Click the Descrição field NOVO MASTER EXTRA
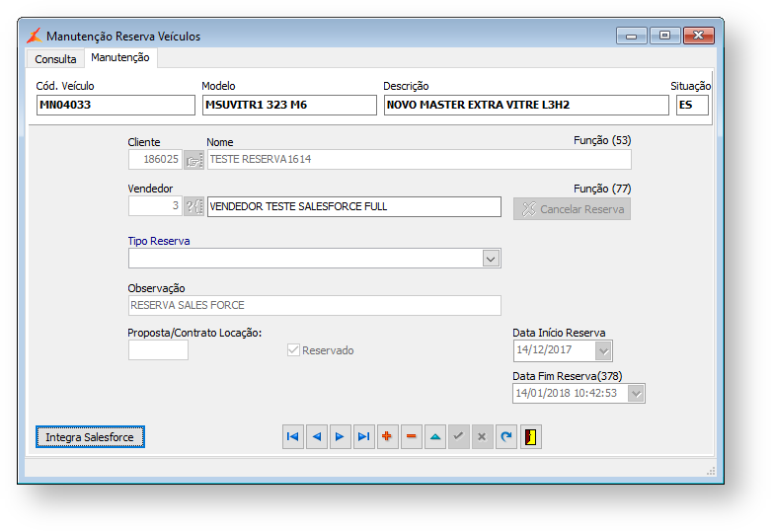 pyautogui.click(x=526, y=105)
